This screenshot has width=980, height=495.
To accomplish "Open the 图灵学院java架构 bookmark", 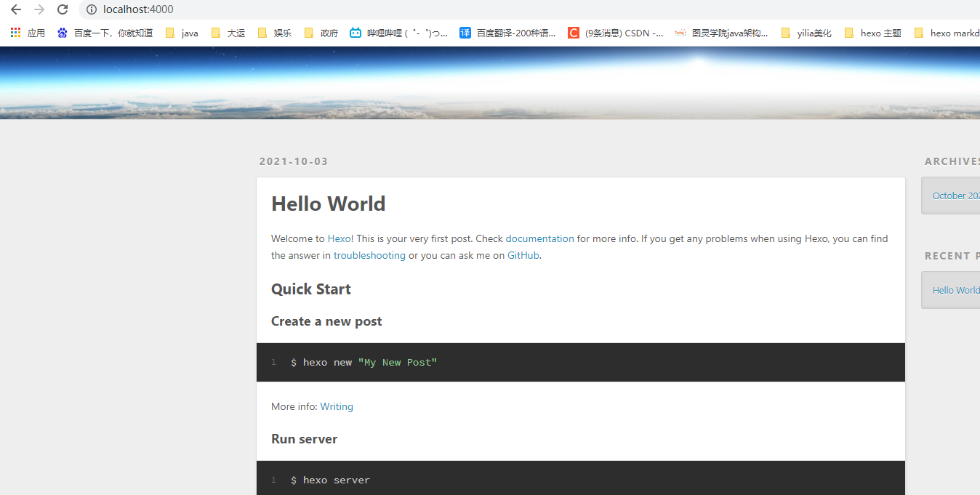I will 721,33.
